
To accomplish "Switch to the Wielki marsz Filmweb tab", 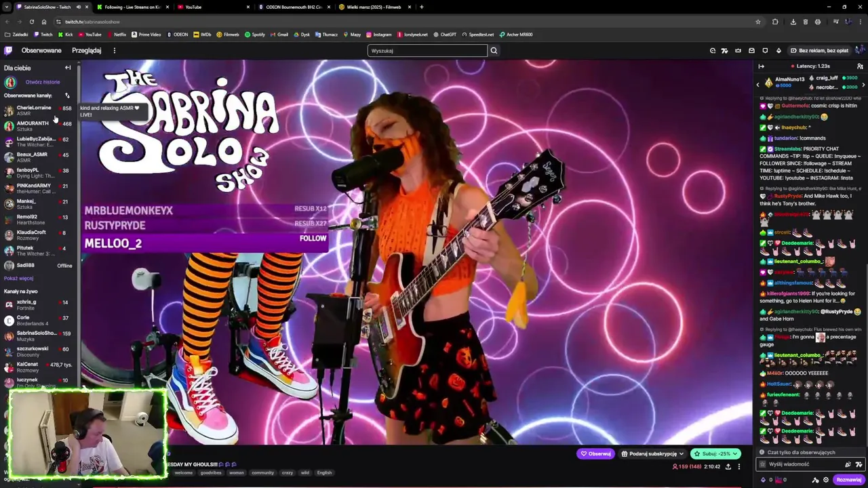I will point(373,7).
